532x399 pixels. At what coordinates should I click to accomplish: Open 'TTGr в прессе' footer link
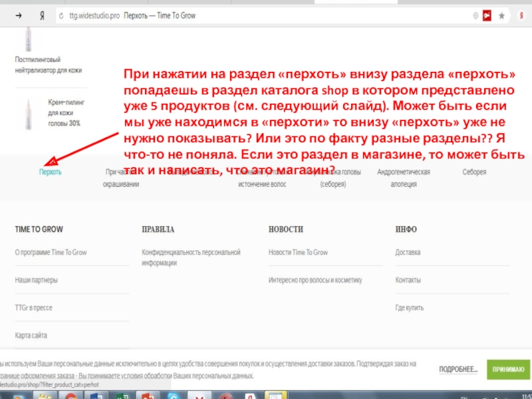pos(34,307)
